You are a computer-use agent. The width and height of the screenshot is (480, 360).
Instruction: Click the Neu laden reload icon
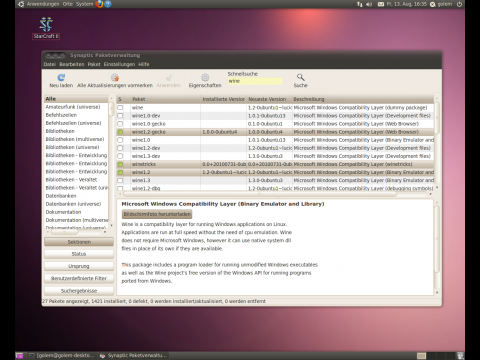point(61,77)
